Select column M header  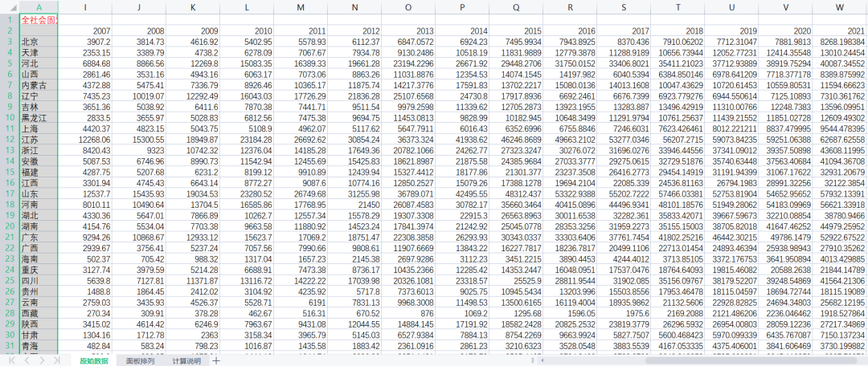point(301,6)
